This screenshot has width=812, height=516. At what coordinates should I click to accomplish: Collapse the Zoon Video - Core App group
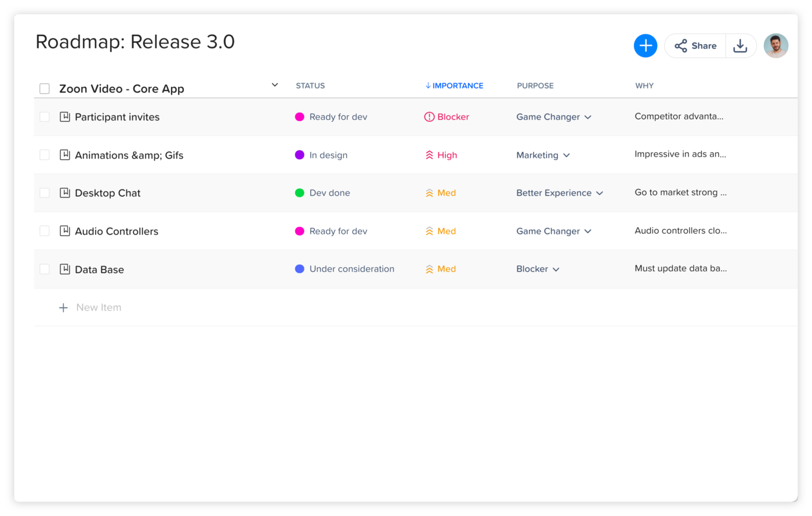click(275, 85)
